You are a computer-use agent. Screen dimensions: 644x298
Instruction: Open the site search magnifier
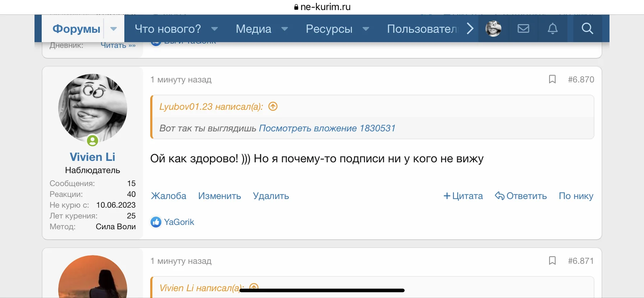[x=587, y=28]
